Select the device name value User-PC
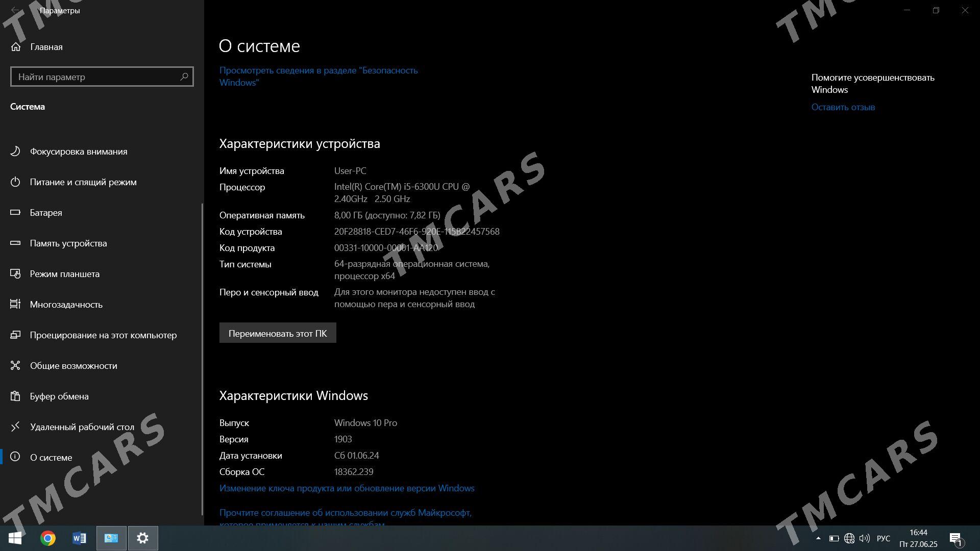 350,170
